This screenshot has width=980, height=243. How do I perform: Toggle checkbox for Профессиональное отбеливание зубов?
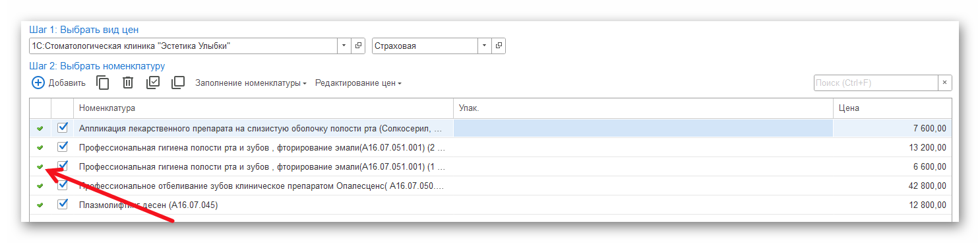63,185
